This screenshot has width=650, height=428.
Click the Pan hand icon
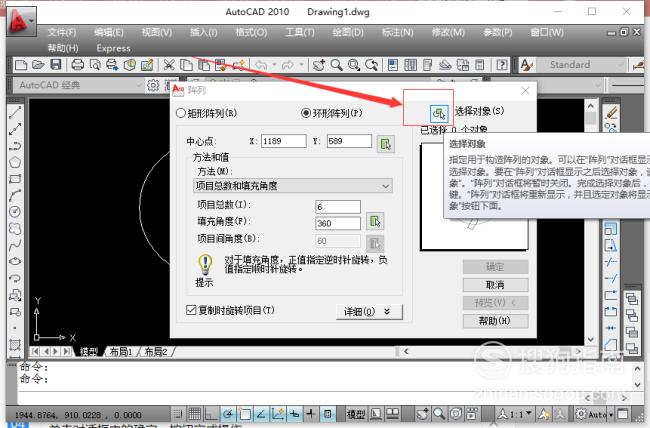[318, 65]
